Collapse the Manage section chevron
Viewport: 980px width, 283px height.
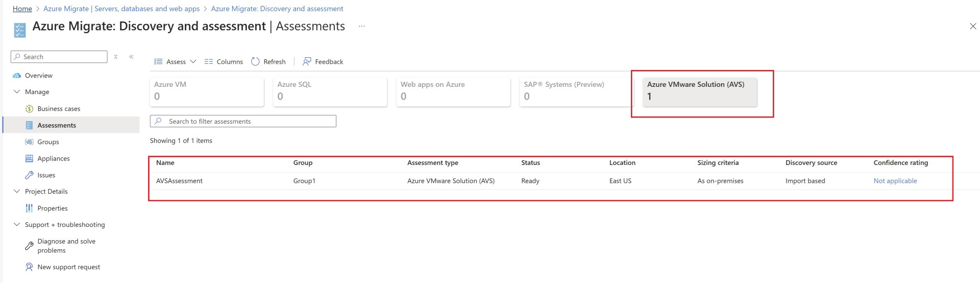17,92
